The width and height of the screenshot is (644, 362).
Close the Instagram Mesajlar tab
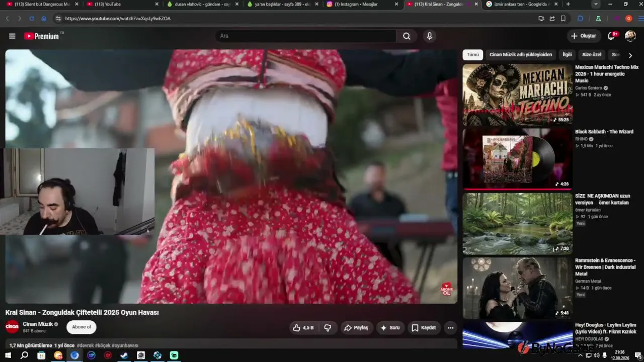[396, 4]
